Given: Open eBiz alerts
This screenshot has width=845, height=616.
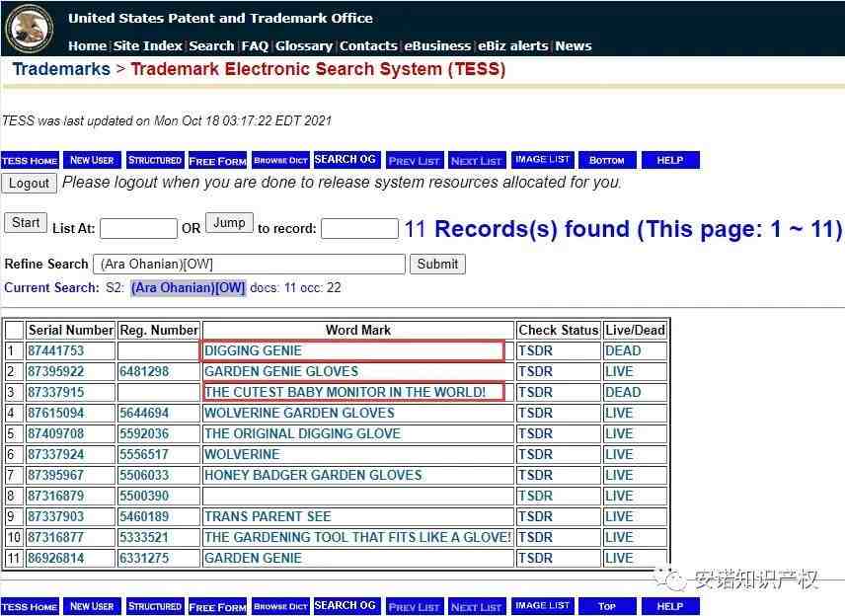Looking at the screenshot, I should (513, 45).
